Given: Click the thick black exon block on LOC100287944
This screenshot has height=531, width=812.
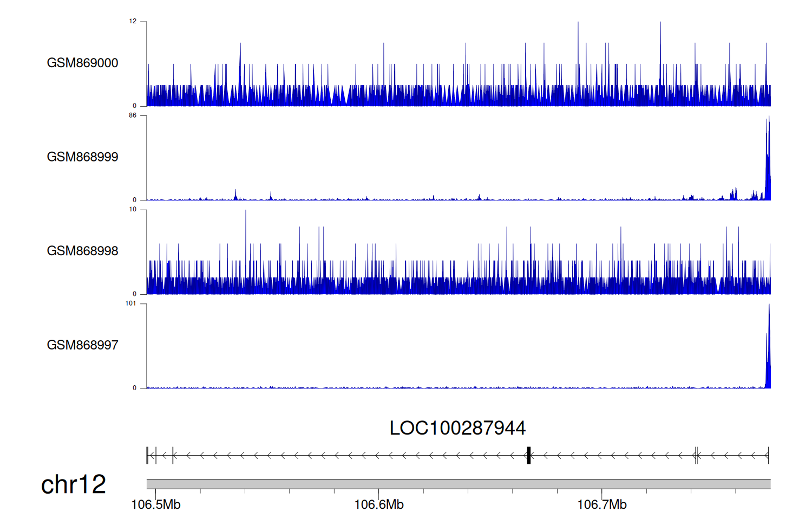Looking at the screenshot, I should click(x=528, y=456).
